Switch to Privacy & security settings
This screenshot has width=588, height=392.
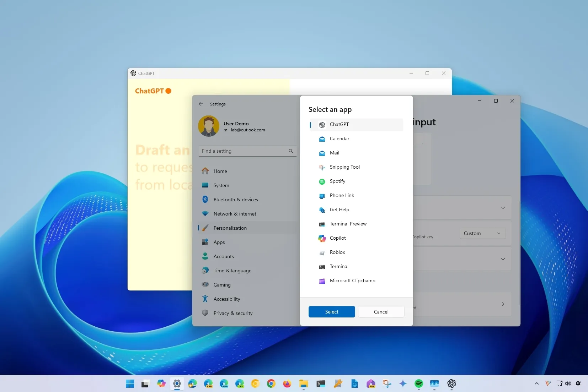coord(232,313)
